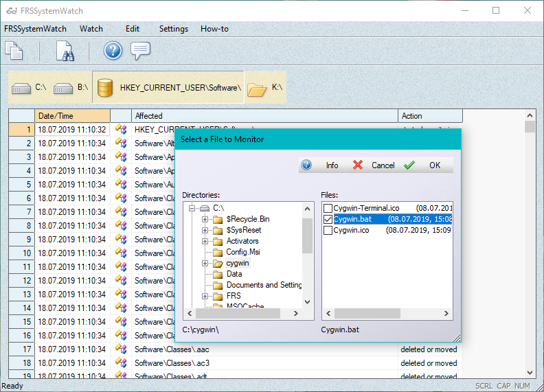Open the Settings menu
The width and height of the screenshot is (544, 392).
coord(173,29)
